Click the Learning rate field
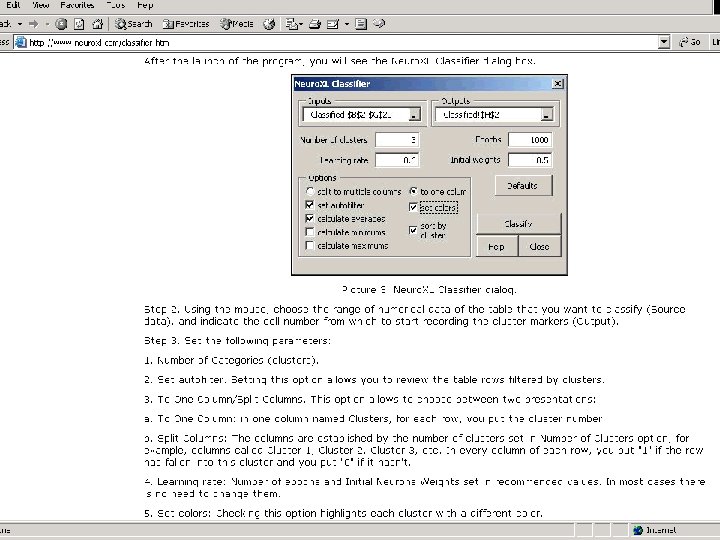The height and width of the screenshot is (540, 720). (397, 160)
